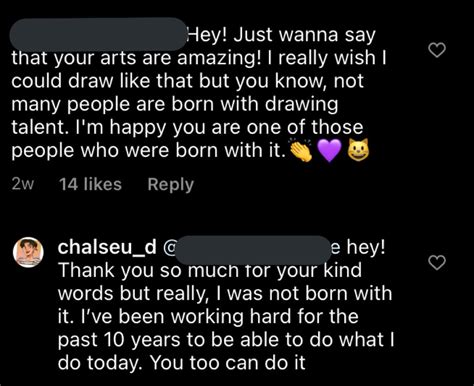View the 14 likes list
The width and height of the screenshot is (474, 386).
pos(90,184)
